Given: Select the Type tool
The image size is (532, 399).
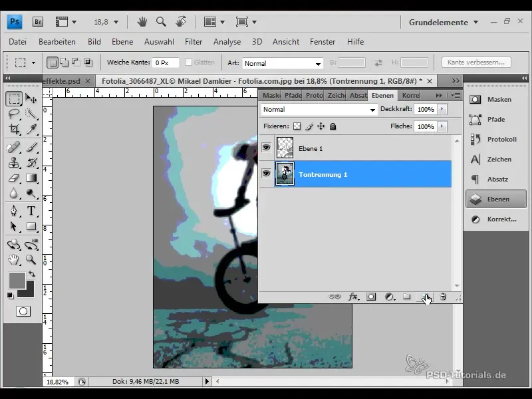Looking at the screenshot, I should tap(31, 211).
